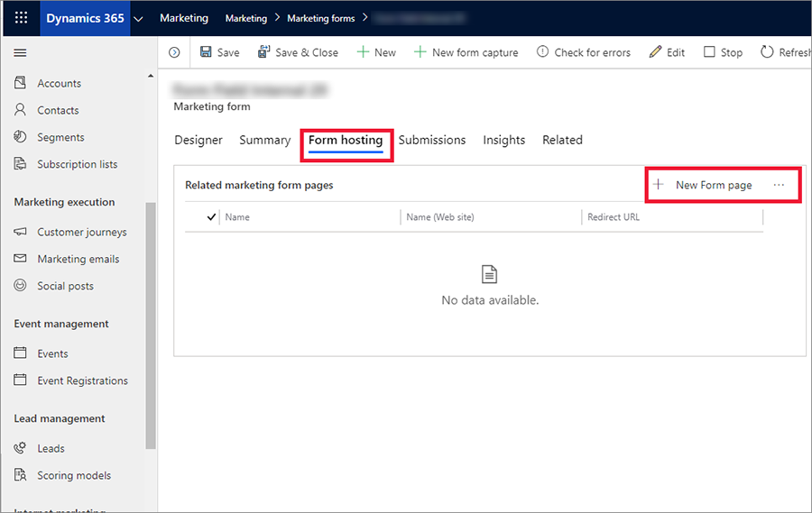Click the Marketing app name in the header
The width and height of the screenshot is (812, 513).
tap(184, 18)
